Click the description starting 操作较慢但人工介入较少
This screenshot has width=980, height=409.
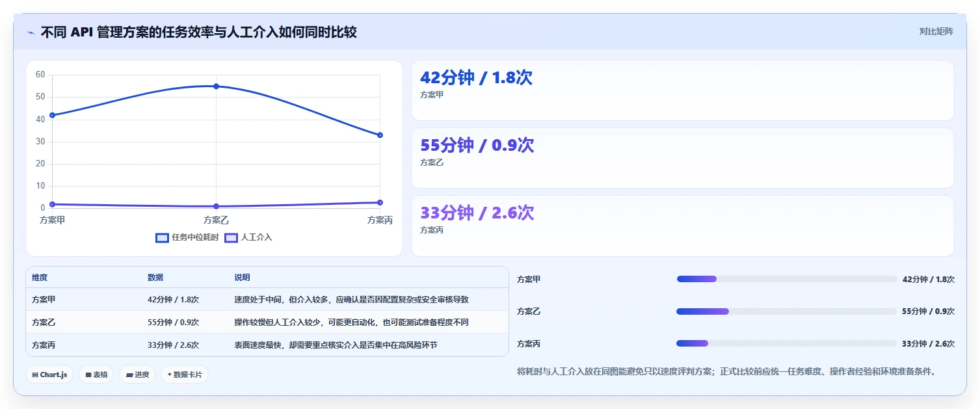(351, 323)
